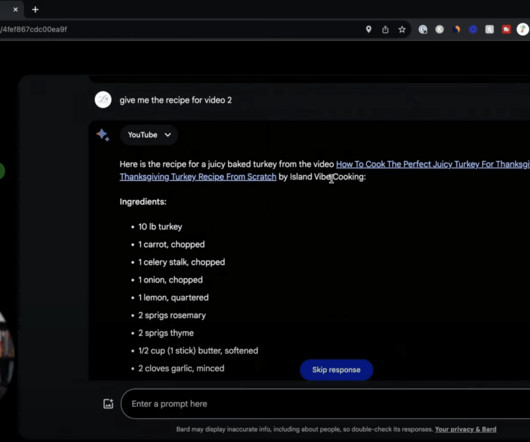The width and height of the screenshot is (530, 442).
Task: Click the Bard sparkle icon
Action: coord(103,135)
